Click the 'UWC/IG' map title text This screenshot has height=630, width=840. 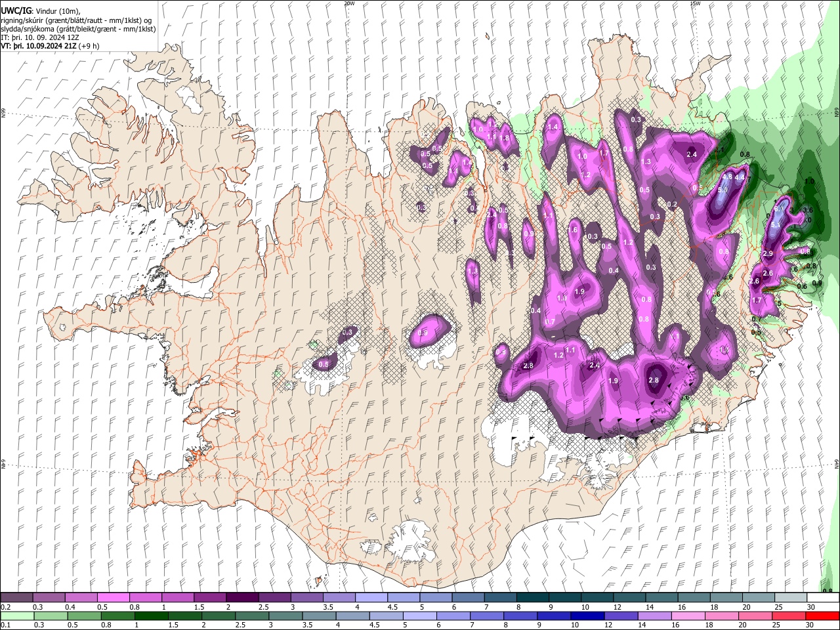click(16, 11)
